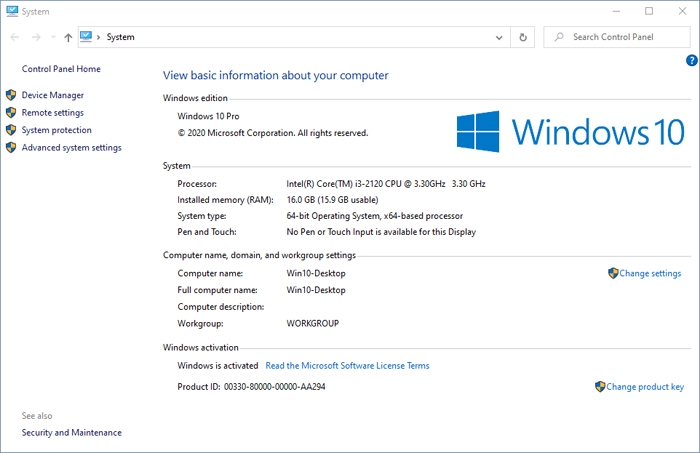Viewport: 700px width, 453px height.
Task: Click the Forward navigation arrow
Action: [x=36, y=37]
